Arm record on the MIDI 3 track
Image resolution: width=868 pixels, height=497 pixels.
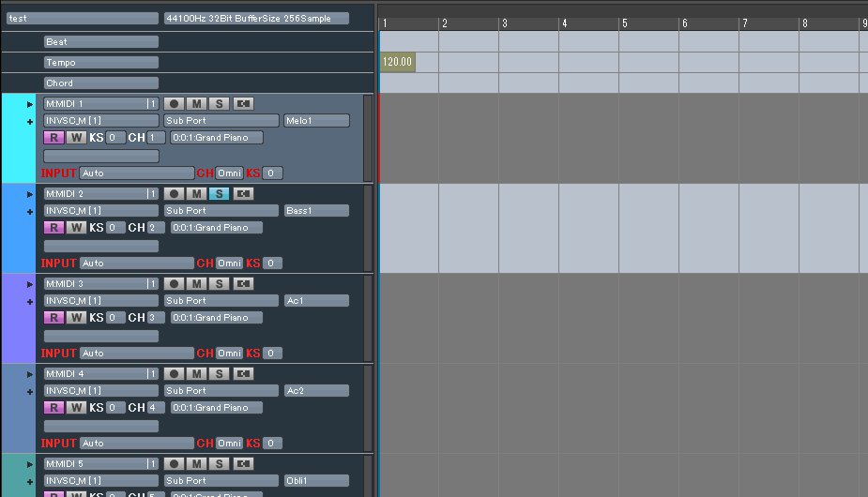click(x=174, y=283)
